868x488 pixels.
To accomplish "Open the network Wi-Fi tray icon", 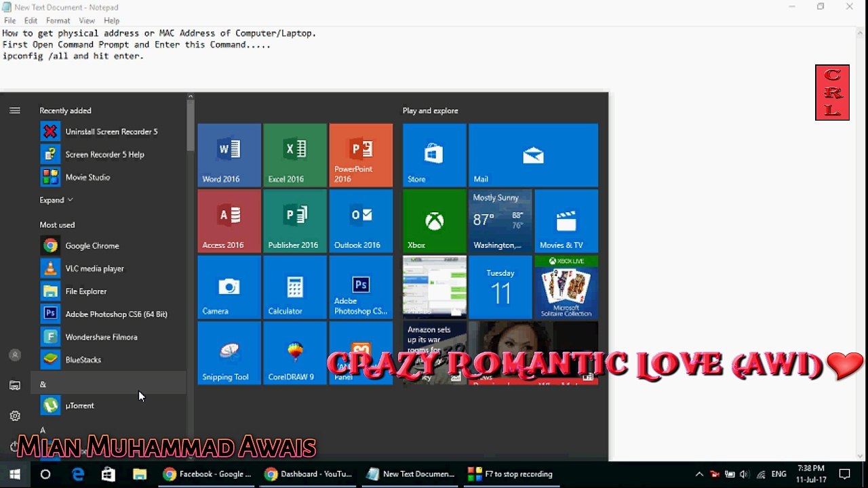I will click(760, 474).
